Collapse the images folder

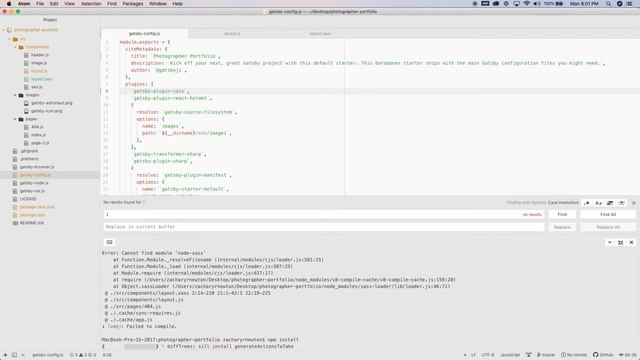15,95
